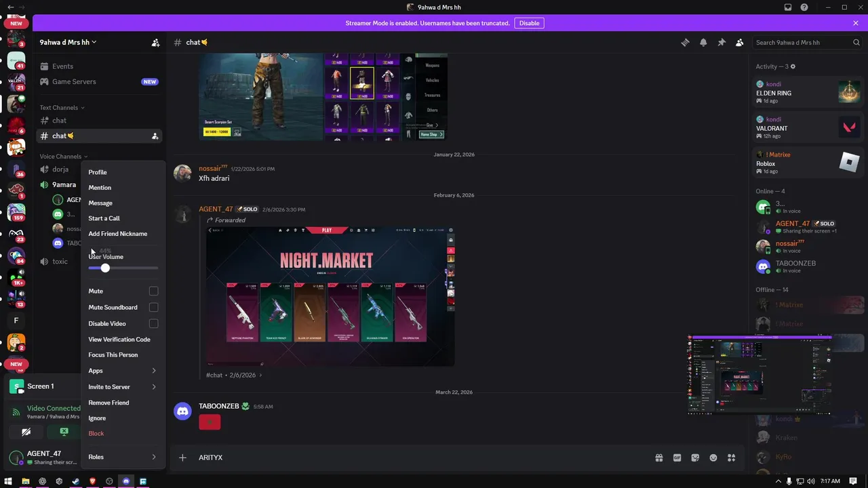
Task: Collapse the Voice Channels category
Action: click(x=64, y=157)
